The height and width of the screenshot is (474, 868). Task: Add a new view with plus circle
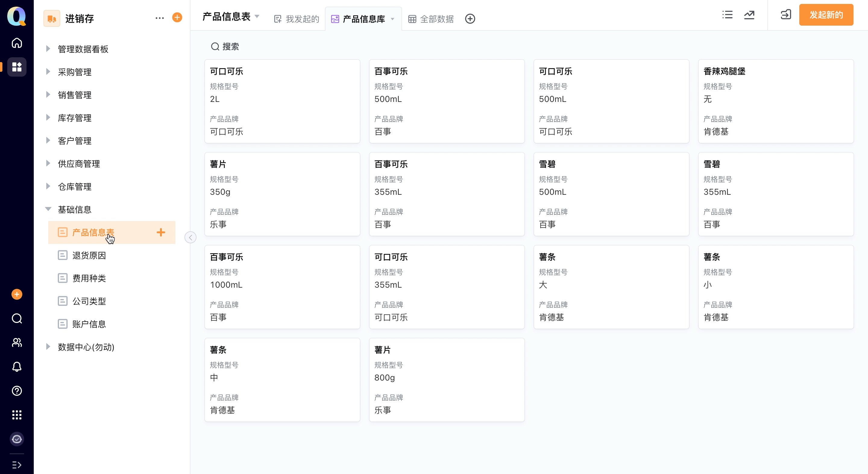(x=470, y=19)
